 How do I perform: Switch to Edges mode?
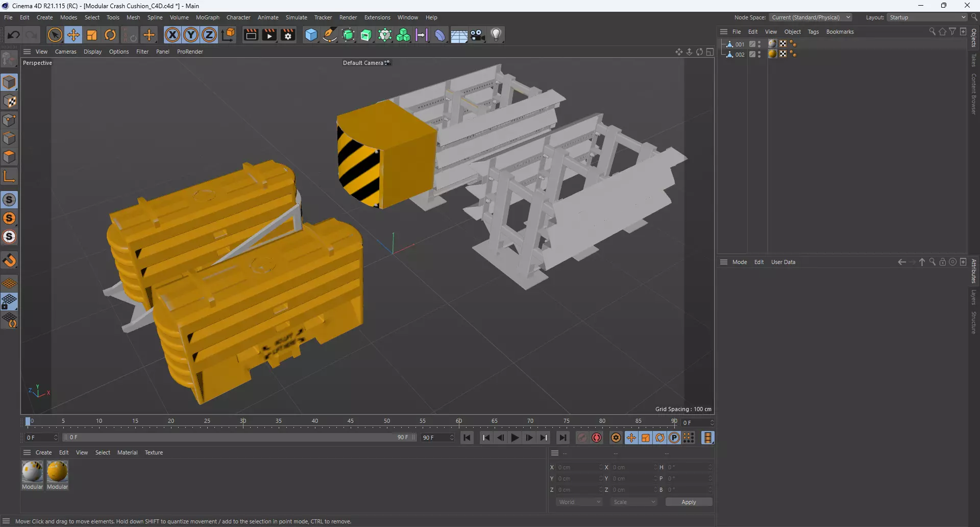pyautogui.click(x=9, y=138)
